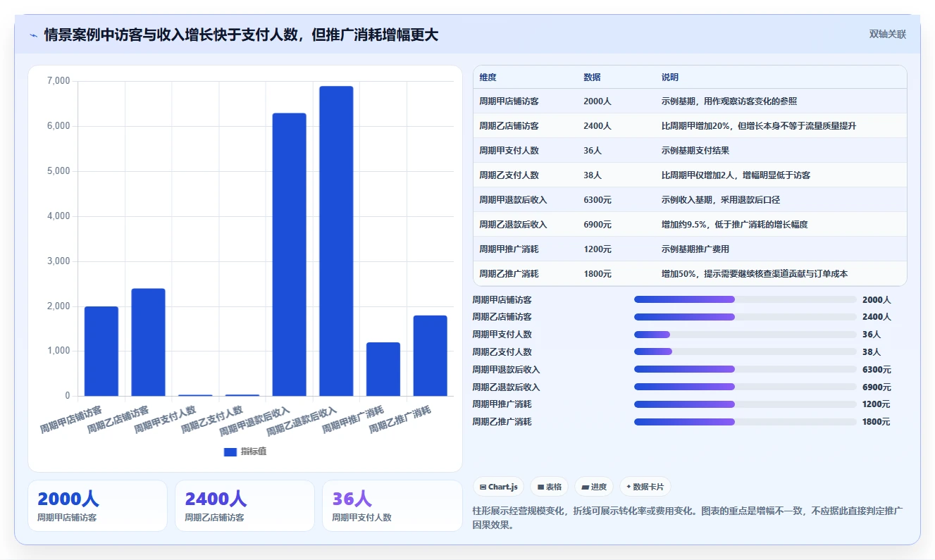Click the 1,000 y-axis label

pyautogui.click(x=58, y=351)
